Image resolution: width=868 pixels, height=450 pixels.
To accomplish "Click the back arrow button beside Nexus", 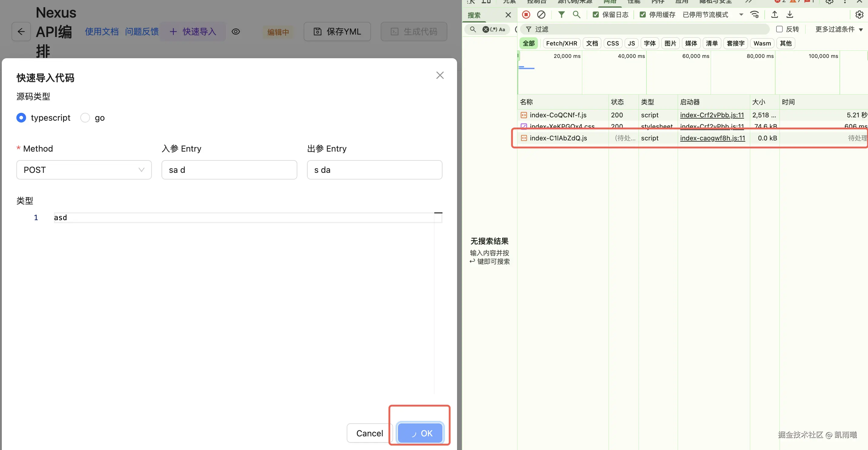I will tap(21, 32).
